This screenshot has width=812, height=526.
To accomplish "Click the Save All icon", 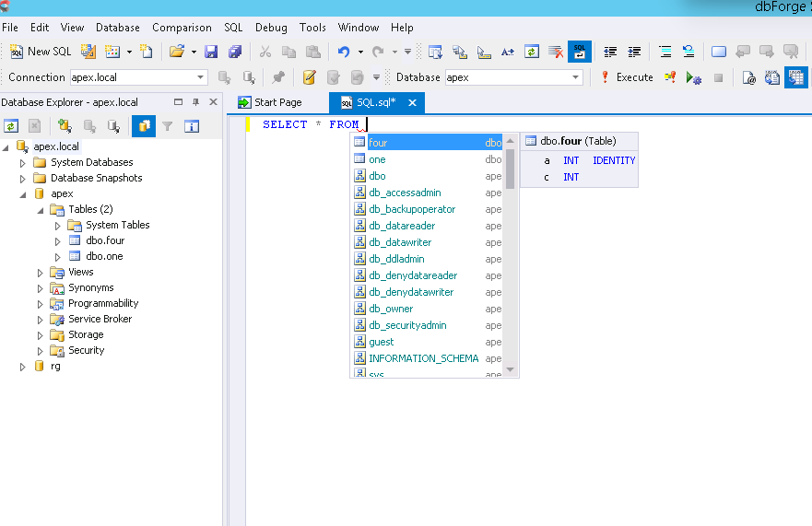I will 235,52.
